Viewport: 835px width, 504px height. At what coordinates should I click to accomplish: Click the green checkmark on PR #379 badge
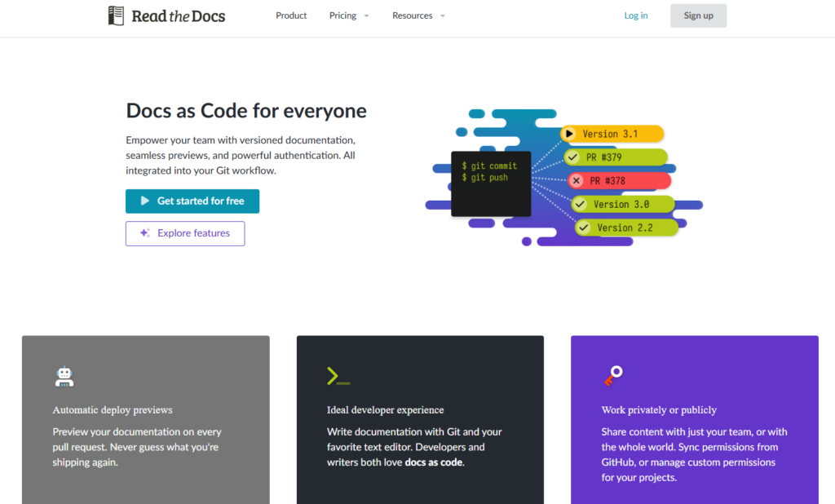point(572,157)
